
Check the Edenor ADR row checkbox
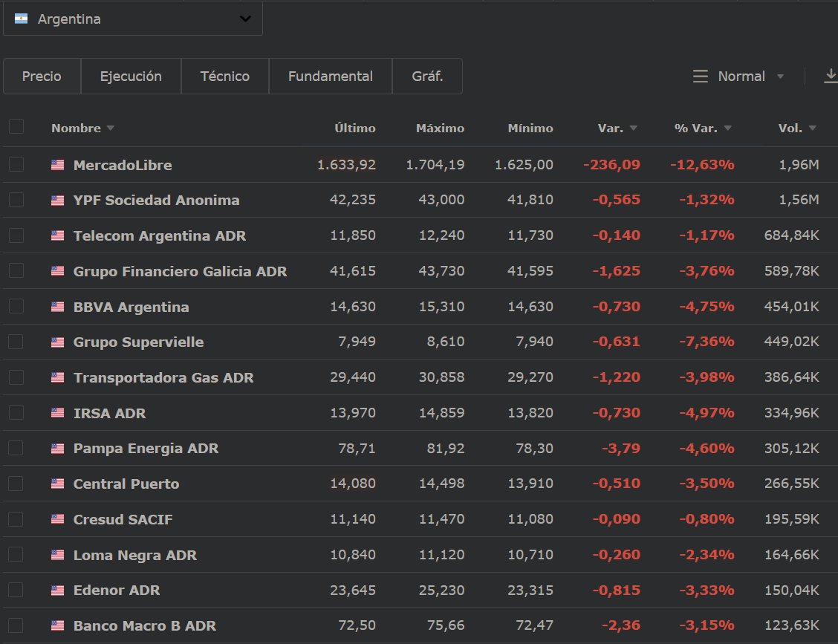tap(16, 590)
